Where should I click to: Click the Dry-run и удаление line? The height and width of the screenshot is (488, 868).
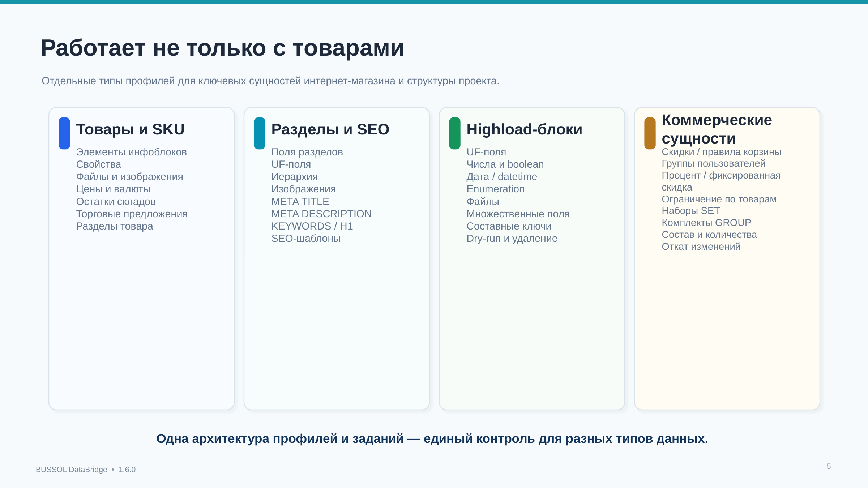[512, 239]
